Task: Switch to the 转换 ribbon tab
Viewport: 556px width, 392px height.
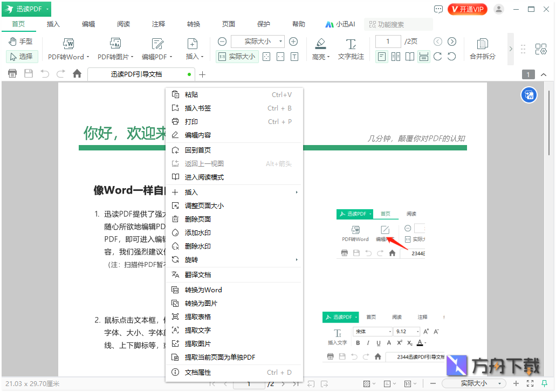Action: coord(194,24)
